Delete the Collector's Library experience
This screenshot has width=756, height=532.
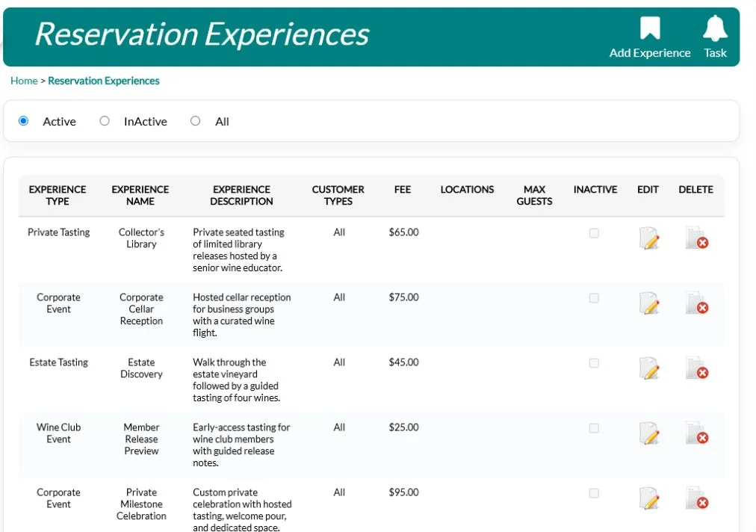[697, 238]
